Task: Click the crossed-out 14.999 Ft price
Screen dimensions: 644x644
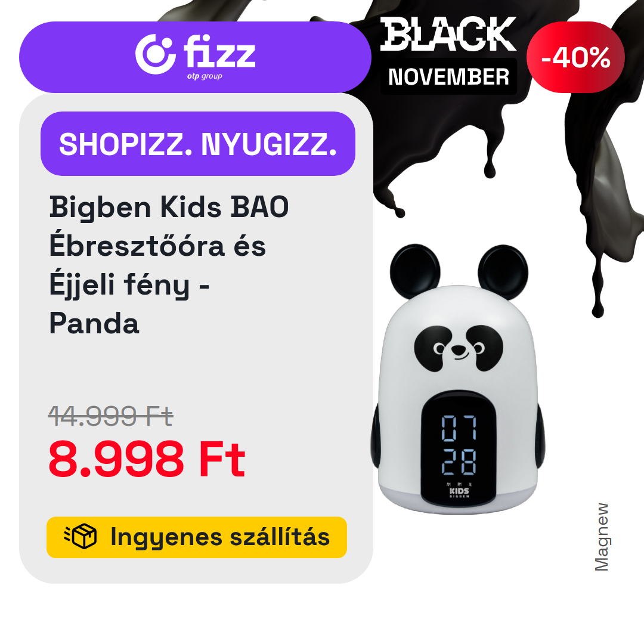Action: coord(110,416)
